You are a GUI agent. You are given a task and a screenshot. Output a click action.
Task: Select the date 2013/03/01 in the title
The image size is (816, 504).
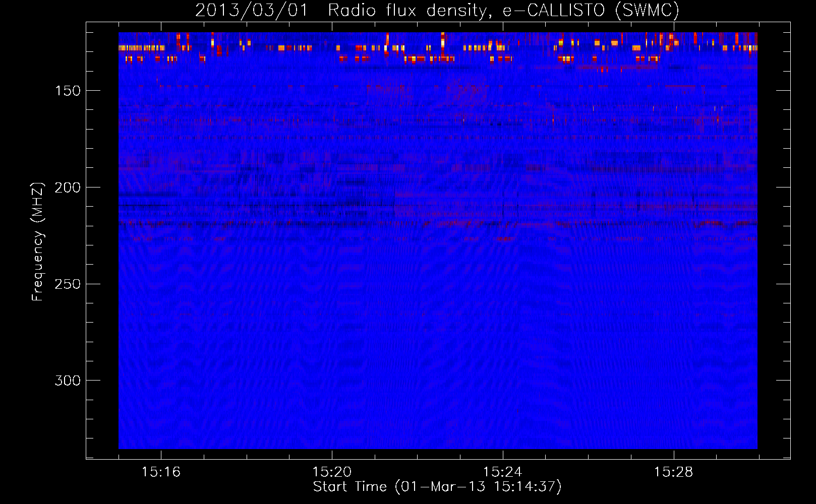pos(251,10)
